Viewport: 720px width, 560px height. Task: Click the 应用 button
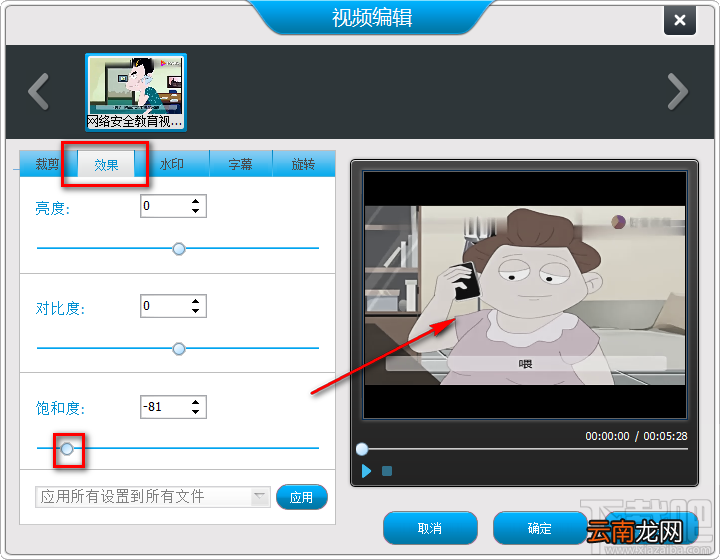click(x=302, y=497)
